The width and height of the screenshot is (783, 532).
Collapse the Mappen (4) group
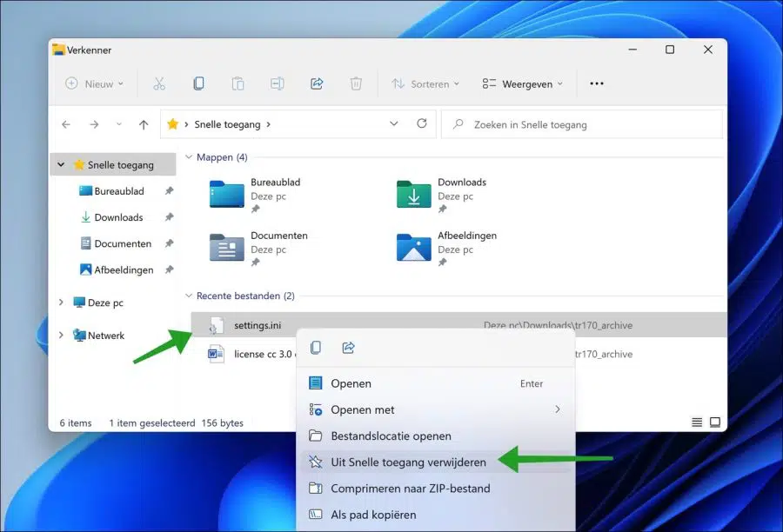pos(189,156)
